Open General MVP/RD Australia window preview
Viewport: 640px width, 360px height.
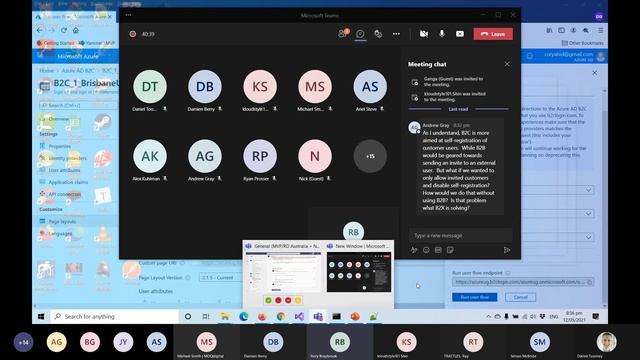pyautogui.click(x=283, y=271)
